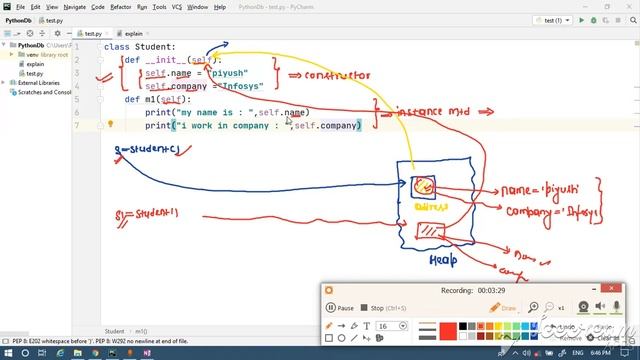Viewport: 640px width, 360px height.
Task: Click the test.py breadcrumb in navigation bar
Action: coord(51,20)
